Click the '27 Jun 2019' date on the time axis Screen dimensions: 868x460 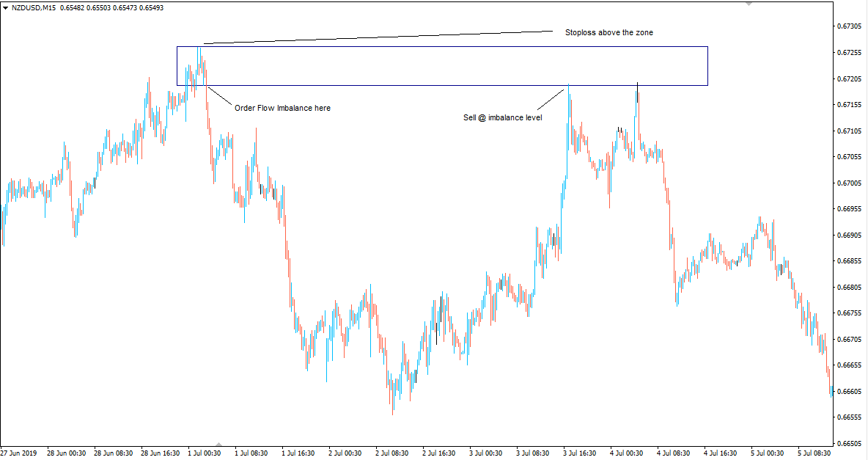(19, 453)
